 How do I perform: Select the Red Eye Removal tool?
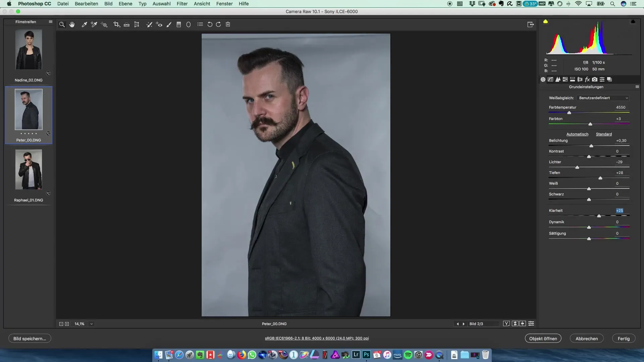tap(159, 24)
